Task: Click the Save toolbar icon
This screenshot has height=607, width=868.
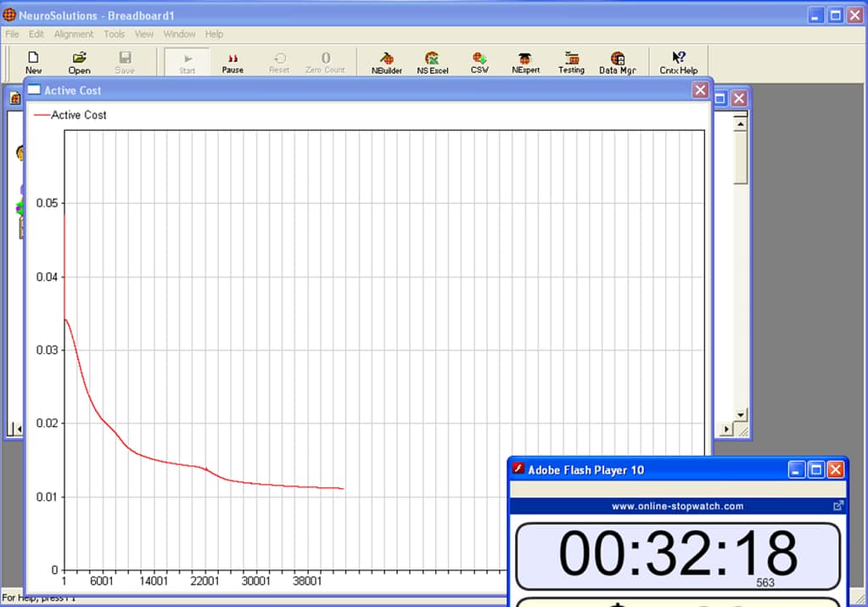Action: (125, 62)
